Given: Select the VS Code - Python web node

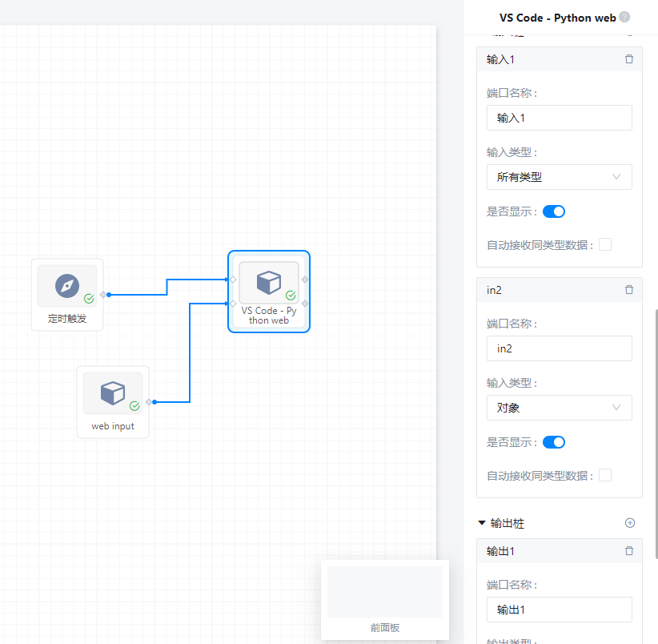Looking at the screenshot, I should (268, 283).
